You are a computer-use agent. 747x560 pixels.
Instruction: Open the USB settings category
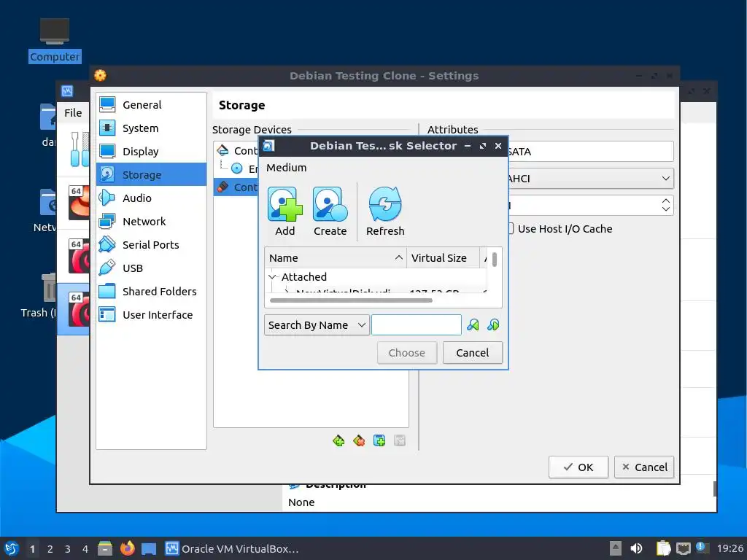(x=152, y=268)
